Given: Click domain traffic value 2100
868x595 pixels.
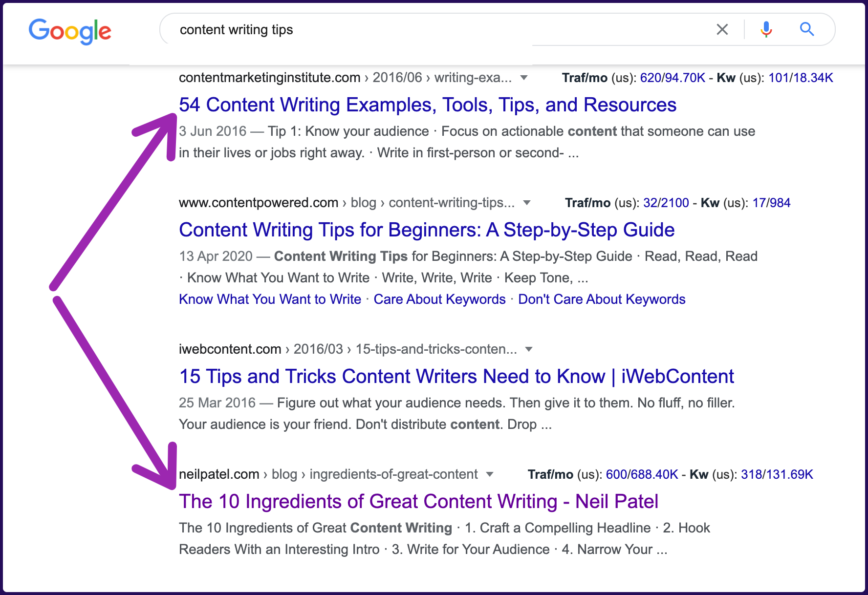Looking at the screenshot, I should click(675, 203).
